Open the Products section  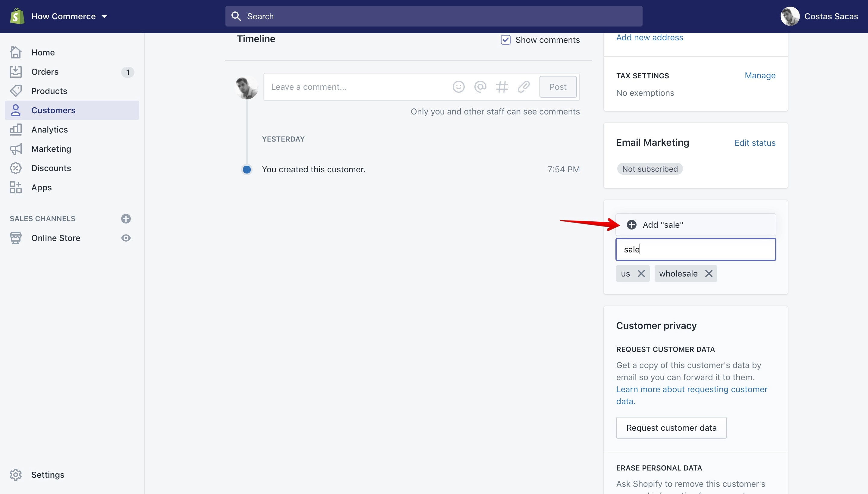tap(72, 91)
